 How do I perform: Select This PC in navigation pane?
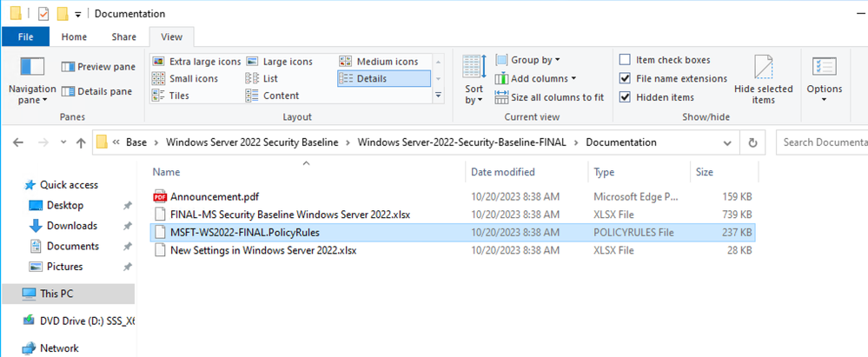(68, 294)
